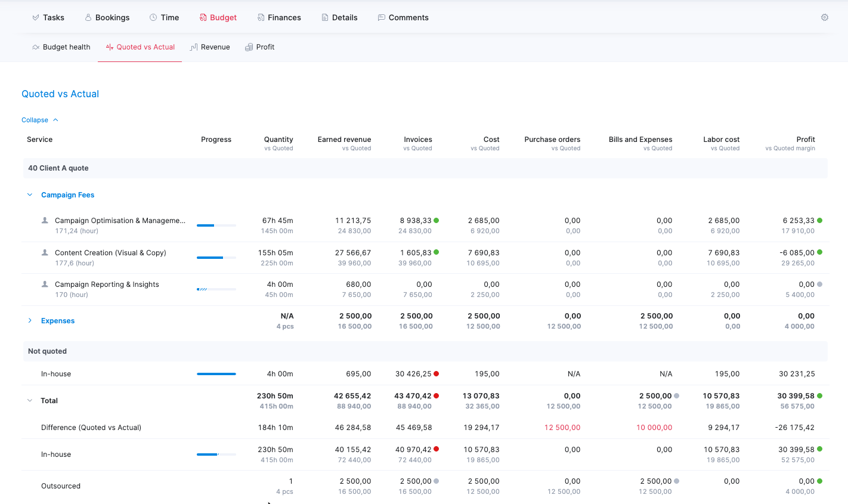The width and height of the screenshot is (848, 504).
Task: Click green profit dot next to 6 253,33
Action: pyautogui.click(x=820, y=221)
